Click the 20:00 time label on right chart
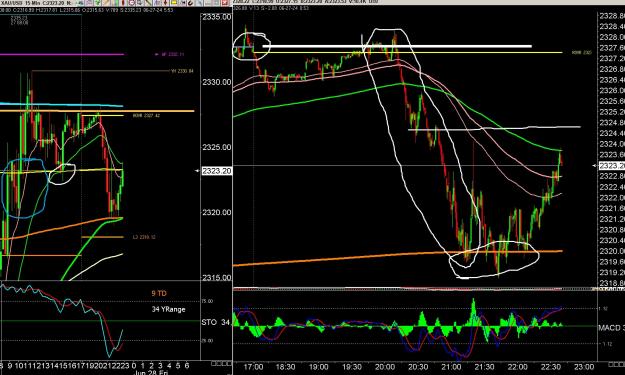The height and width of the screenshot is (375, 625). [x=385, y=367]
